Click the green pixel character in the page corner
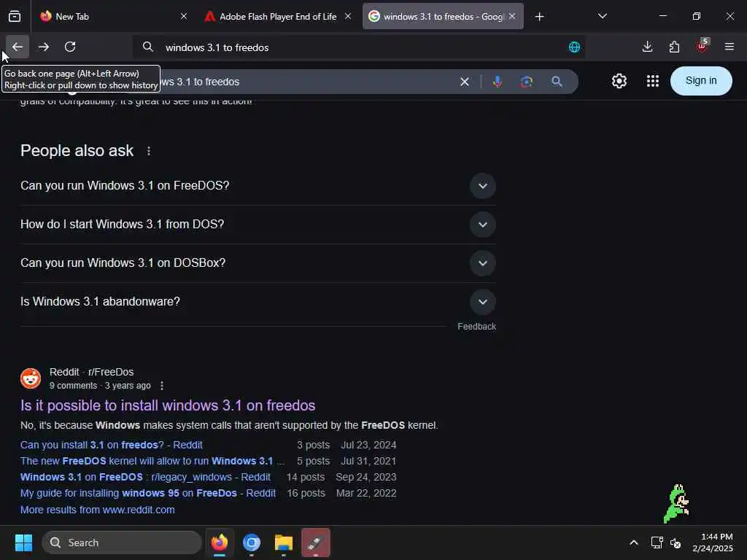Screen dimensions: 747x560 click(676, 504)
